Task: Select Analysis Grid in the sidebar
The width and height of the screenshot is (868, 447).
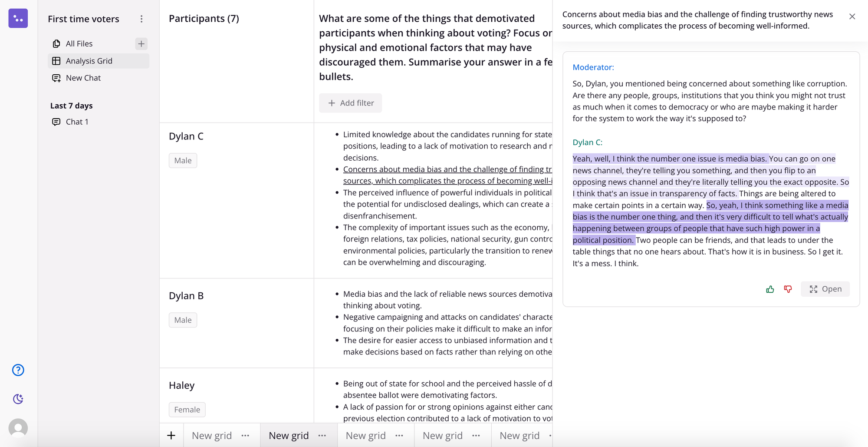Action: (99, 61)
